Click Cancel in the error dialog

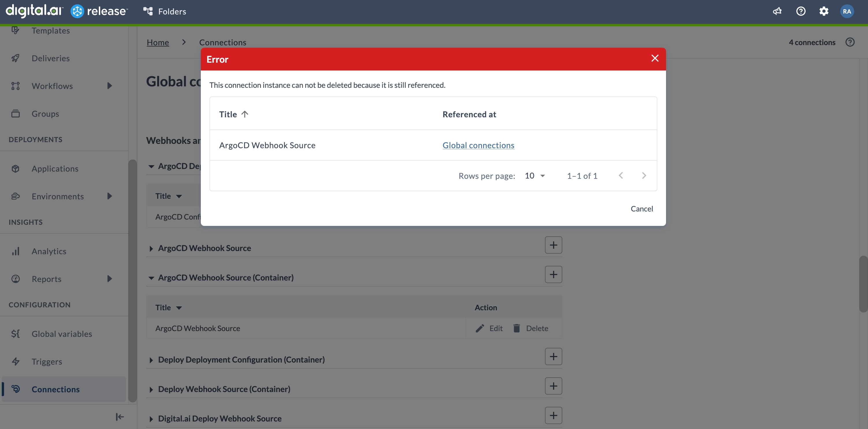[x=641, y=209]
